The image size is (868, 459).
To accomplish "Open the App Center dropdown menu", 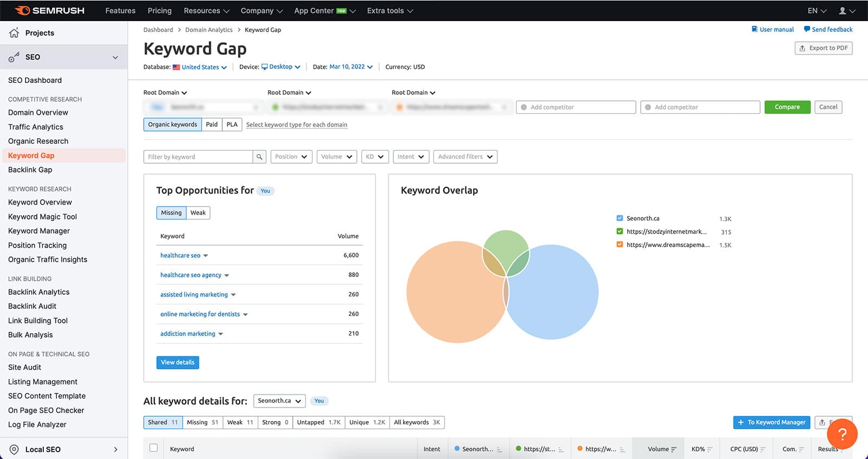I will pos(324,10).
